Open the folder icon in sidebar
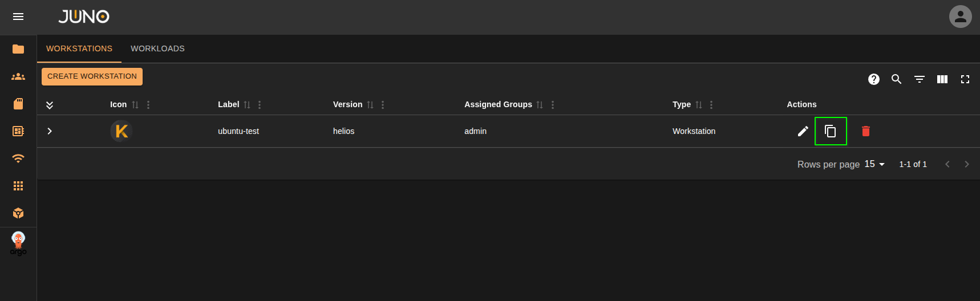980x301 pixels. click(18, 49)
